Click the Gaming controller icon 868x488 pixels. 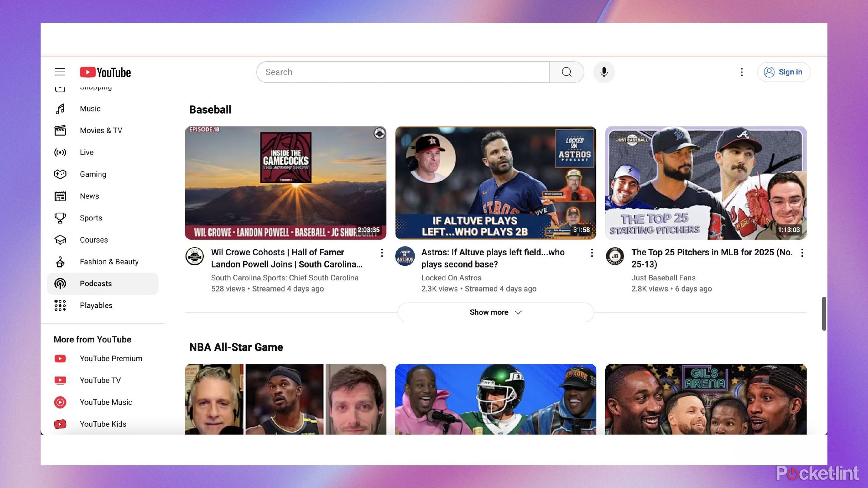click(60, 174)
